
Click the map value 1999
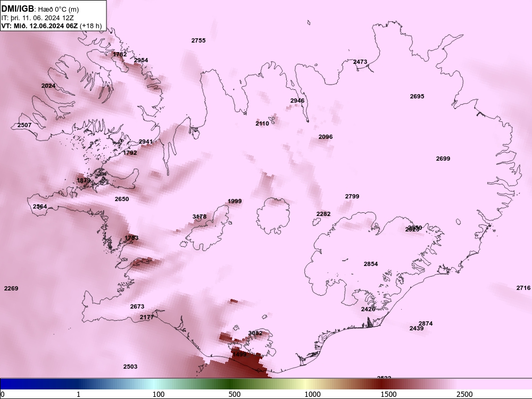[235, 201]
